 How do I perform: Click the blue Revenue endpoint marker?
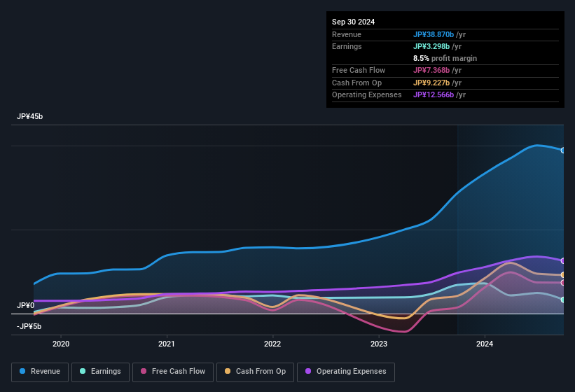tap(563, 150)
